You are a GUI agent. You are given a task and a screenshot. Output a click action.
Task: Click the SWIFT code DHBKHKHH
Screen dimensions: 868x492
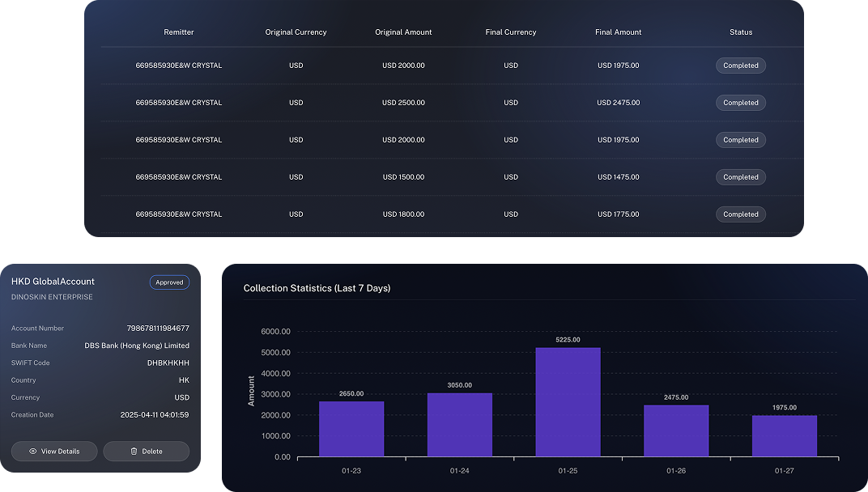click(x=168, y=363)
